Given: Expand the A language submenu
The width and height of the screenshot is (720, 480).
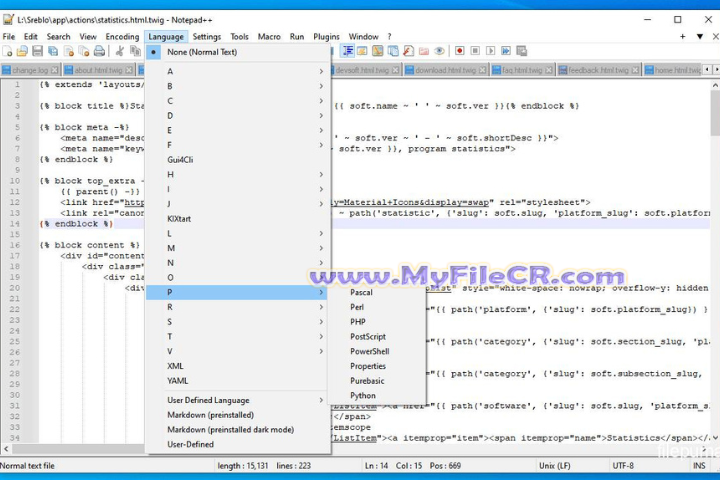Looking at the screenshot, I should tap(238, 71).
